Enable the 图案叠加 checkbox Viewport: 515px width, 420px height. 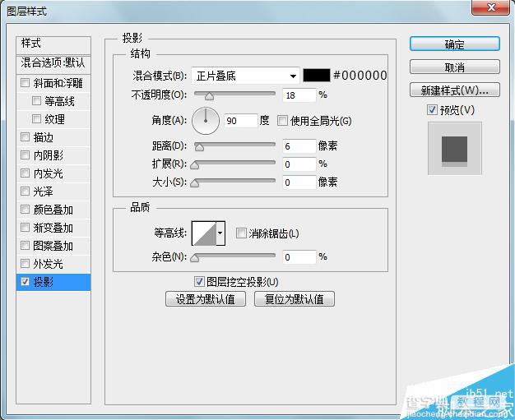25,245
